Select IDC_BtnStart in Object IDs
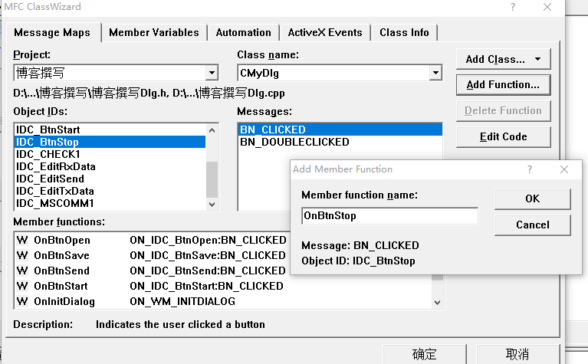The image size is (588, 364). tap(110, 130)
